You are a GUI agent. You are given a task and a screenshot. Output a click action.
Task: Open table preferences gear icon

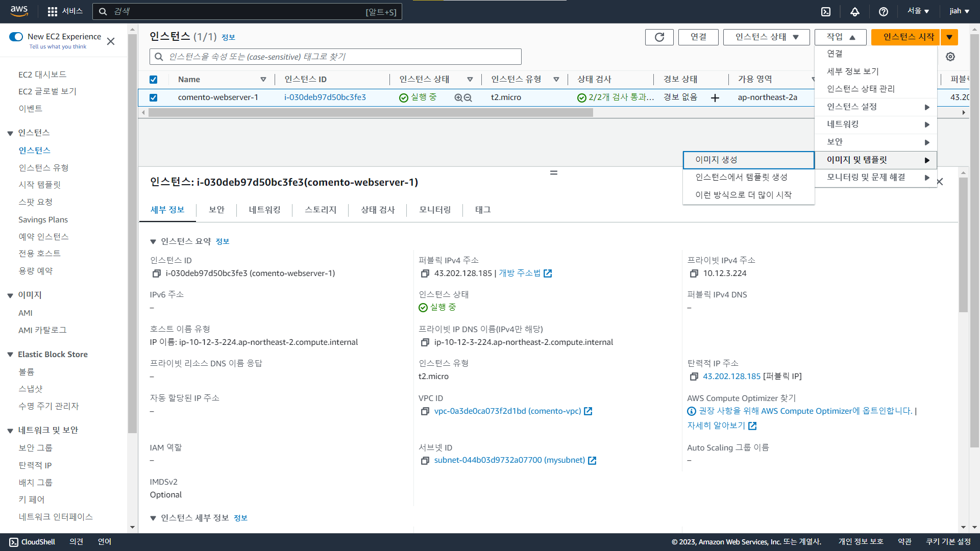[950, 57]
